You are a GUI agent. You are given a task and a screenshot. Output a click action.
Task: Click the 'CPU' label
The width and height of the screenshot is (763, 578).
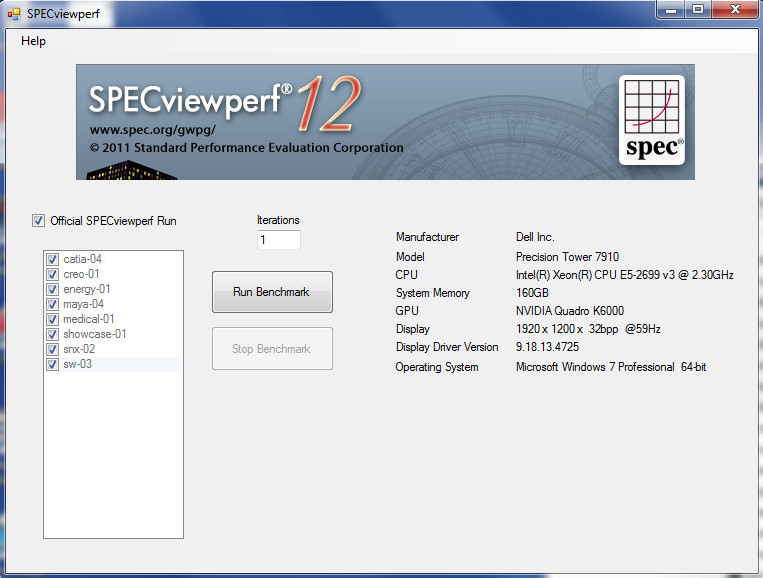pyautogui.click(x=406, y=275)
